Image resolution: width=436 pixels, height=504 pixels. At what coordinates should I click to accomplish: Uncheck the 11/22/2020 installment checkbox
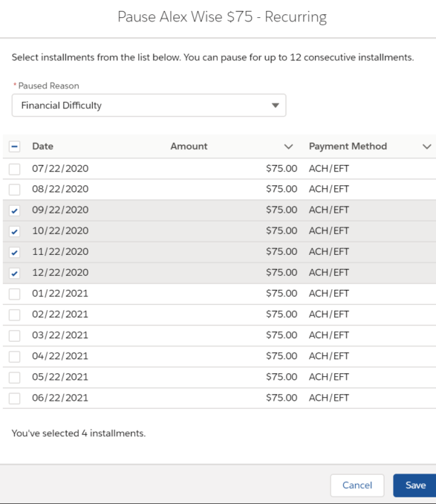14,252
